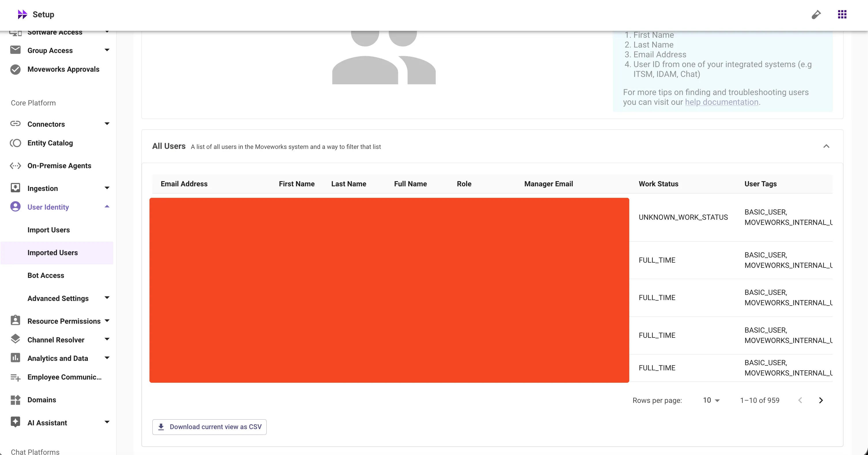Screen dimensions: 868x455
Task: Expand the Group Access menu arrow
Action: coord(107,50)
